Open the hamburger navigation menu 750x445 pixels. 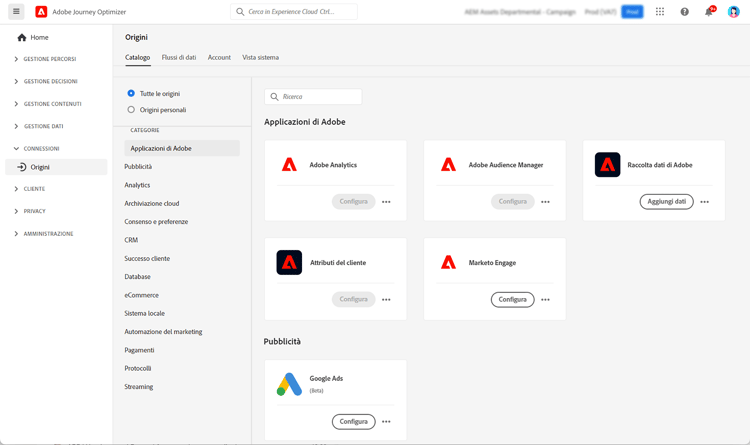point(16,11)
